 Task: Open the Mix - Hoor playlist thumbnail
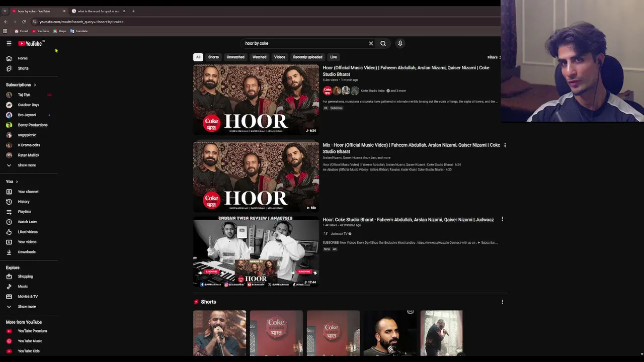tap(256, 176)
